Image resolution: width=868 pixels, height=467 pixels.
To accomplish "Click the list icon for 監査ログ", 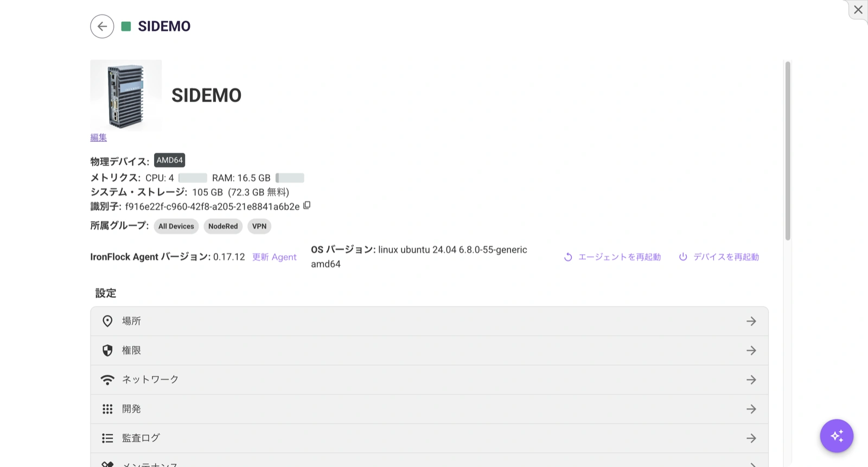I will click(x=107, y=438).
